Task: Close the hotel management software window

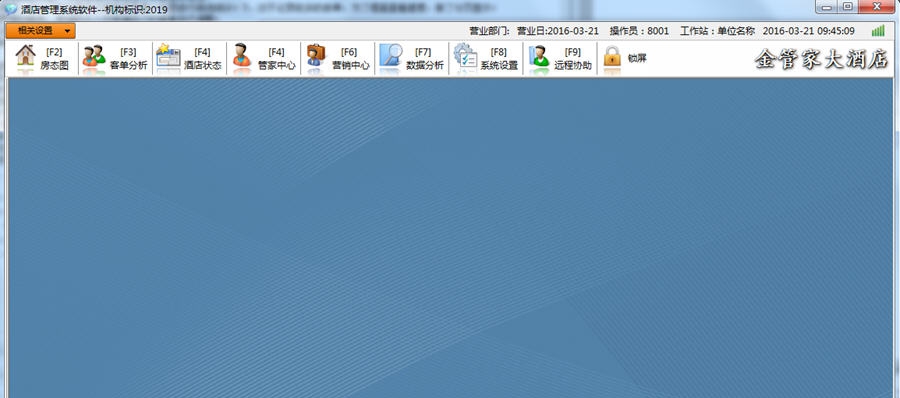Action: click(877, 7)
